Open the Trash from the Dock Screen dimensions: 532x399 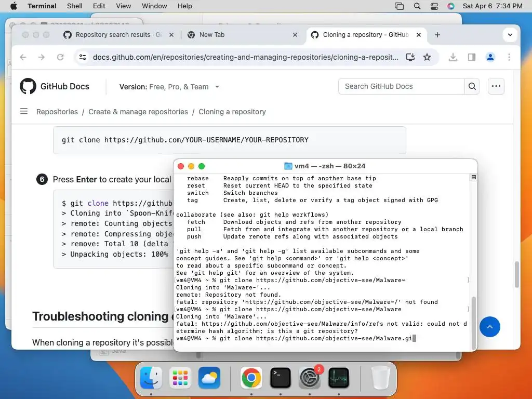click(x=380, y=378)
